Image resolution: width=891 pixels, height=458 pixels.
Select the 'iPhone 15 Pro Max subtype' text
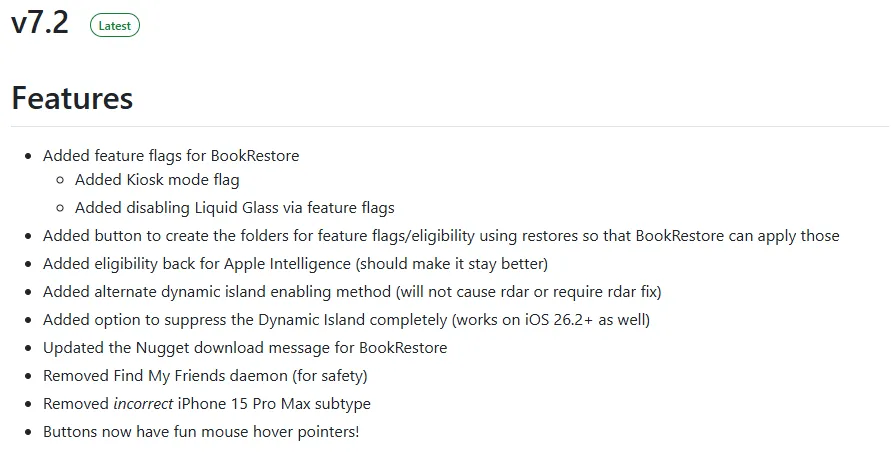[274, 404]
